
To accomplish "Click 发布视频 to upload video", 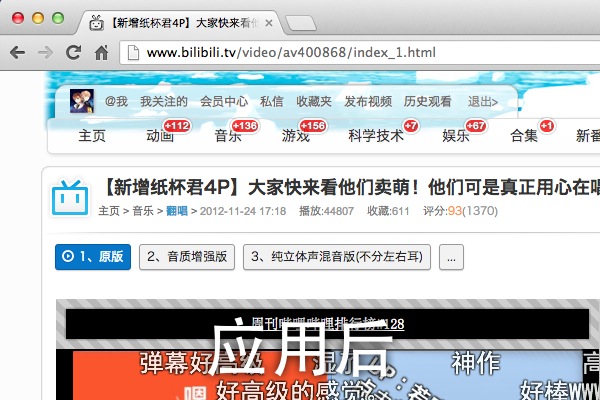I will (x=368, y=101).
